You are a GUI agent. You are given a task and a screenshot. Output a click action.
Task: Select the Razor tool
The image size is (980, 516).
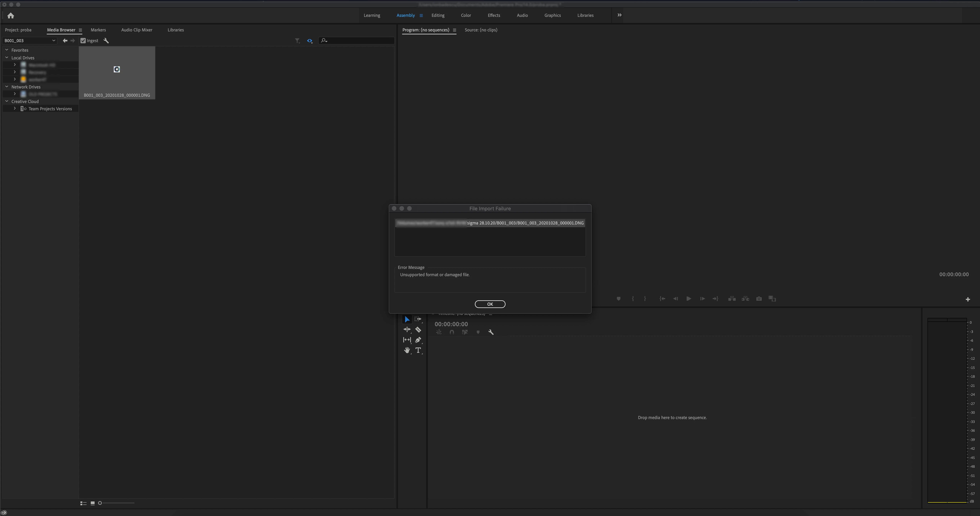418,330
